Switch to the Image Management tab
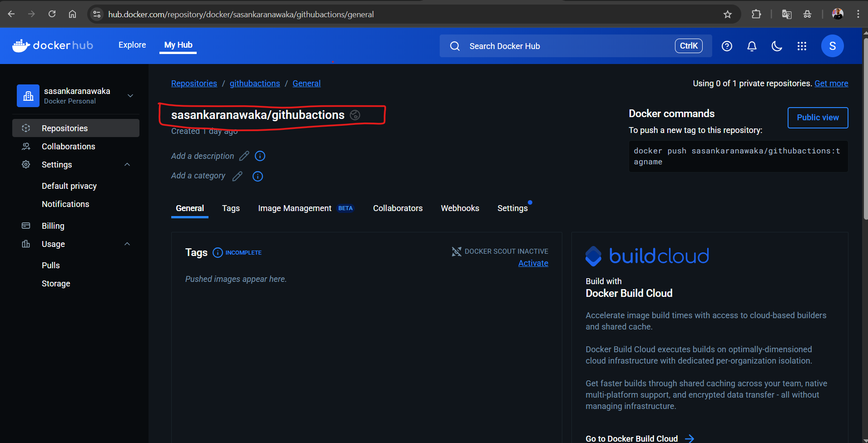This screenshot has height=443, width=868. coord(306,208)
